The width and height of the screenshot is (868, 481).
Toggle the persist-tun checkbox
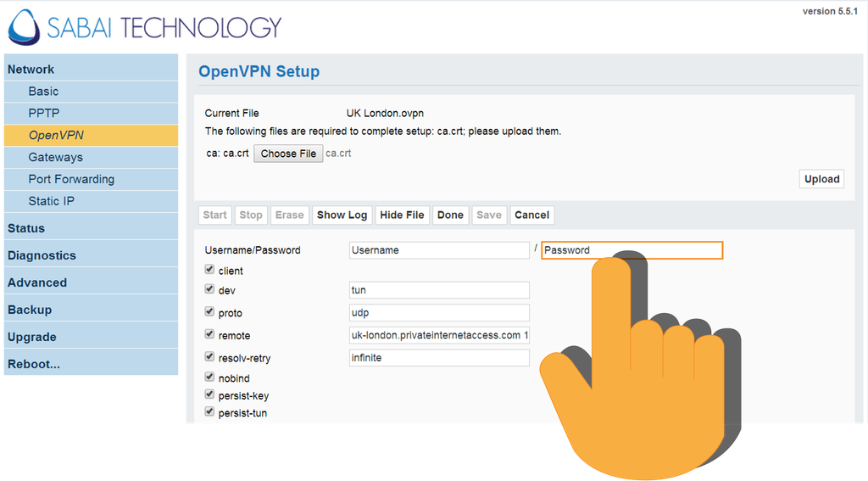click(209, 411)
